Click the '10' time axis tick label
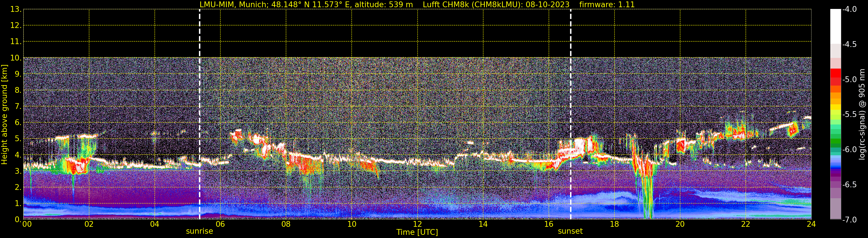 352,224
